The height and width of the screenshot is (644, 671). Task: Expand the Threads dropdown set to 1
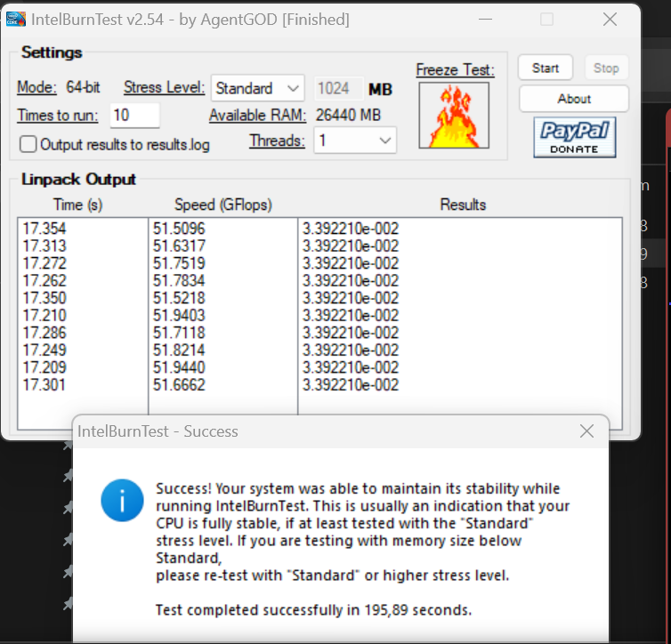coord(355,141)
